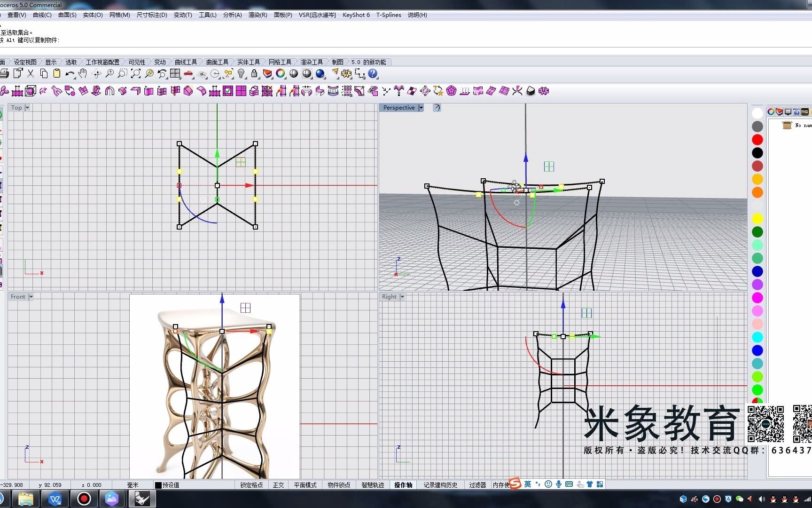
Task: Open the Top viewport title dropdown
Action: click(x=27, y=108)
